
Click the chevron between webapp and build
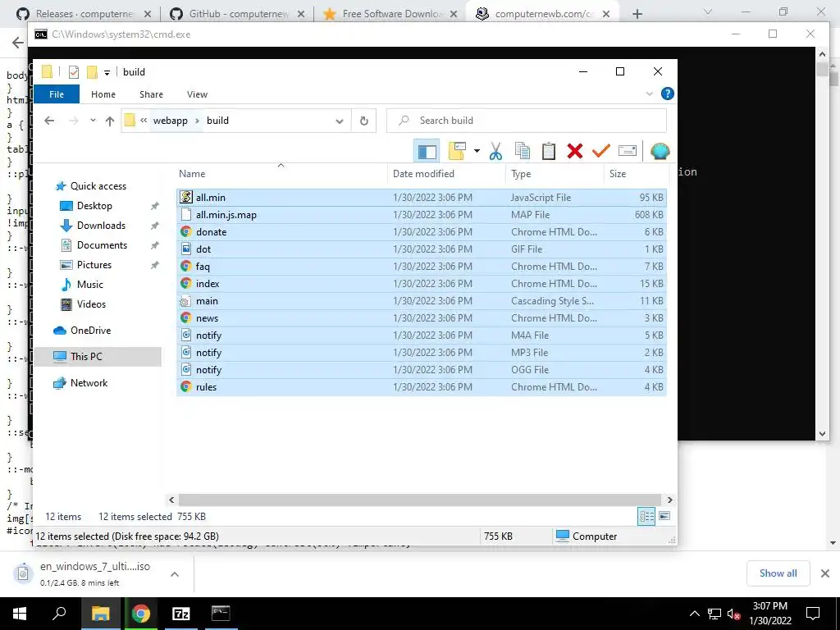tap(197, 121)
